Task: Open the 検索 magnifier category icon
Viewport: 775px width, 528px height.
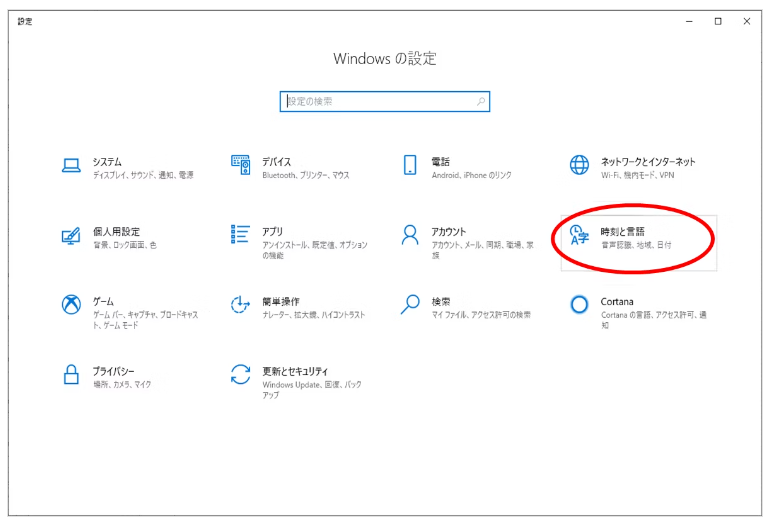Action: pyautogui.click(x=409, y=304)
